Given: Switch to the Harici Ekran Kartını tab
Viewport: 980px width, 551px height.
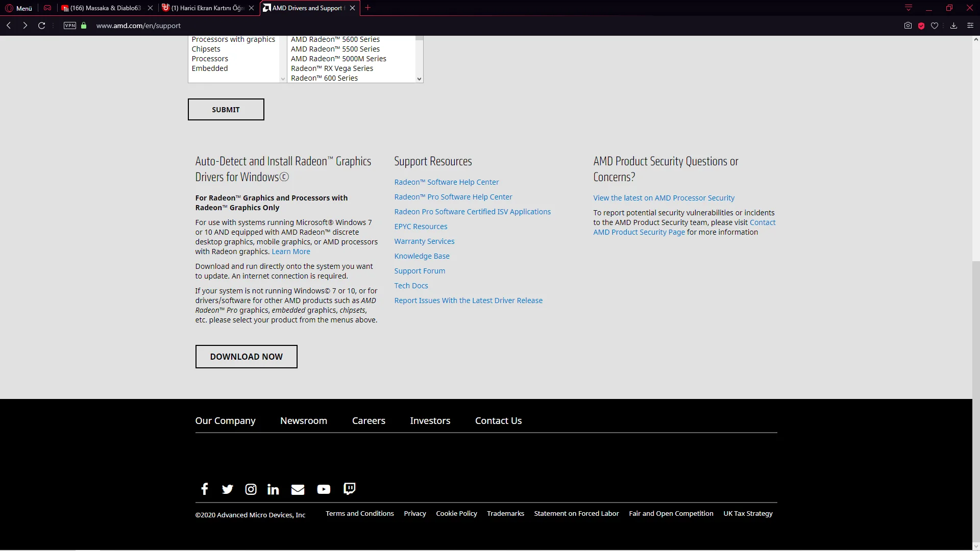Looking at the screenshot, I should click(208, 8).
